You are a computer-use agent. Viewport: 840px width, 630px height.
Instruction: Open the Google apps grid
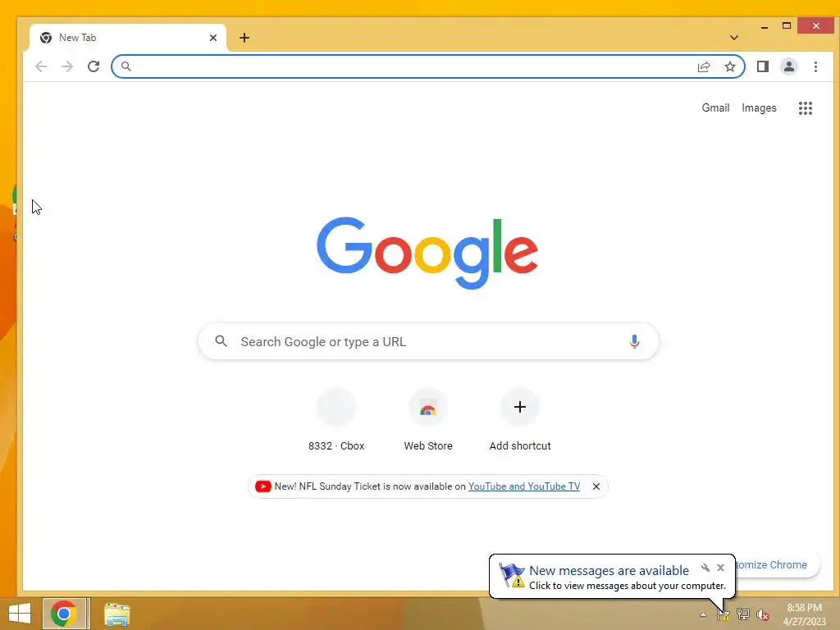click(806, 108)
